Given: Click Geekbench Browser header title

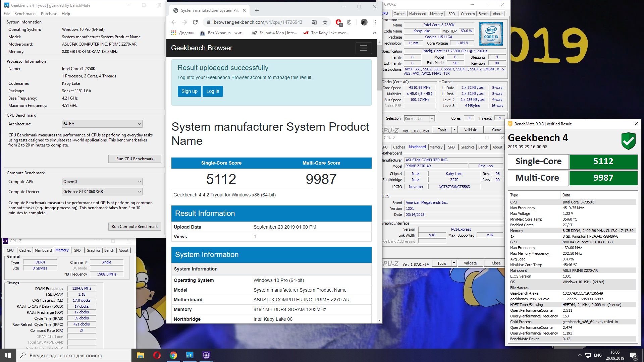Looking at the screenshot, I should pyautogui.click(x=202, y=48).
